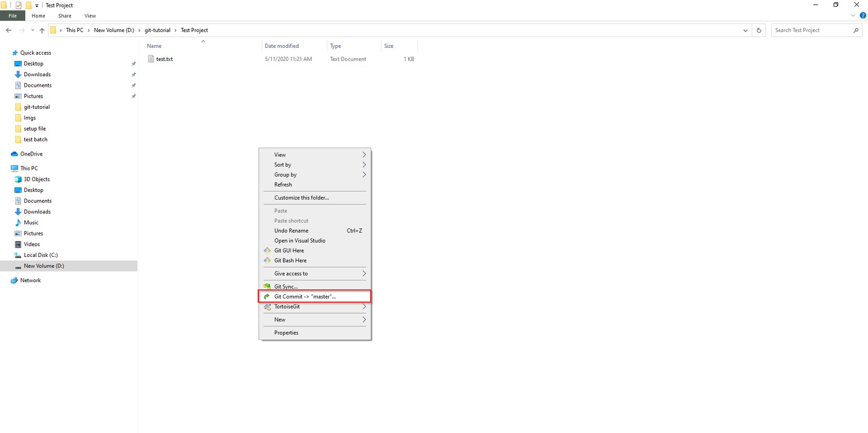Click the git-tutorial breadcrumb in address bar
Viewport: 868px width, 433px height.
[x=158, y=30]
